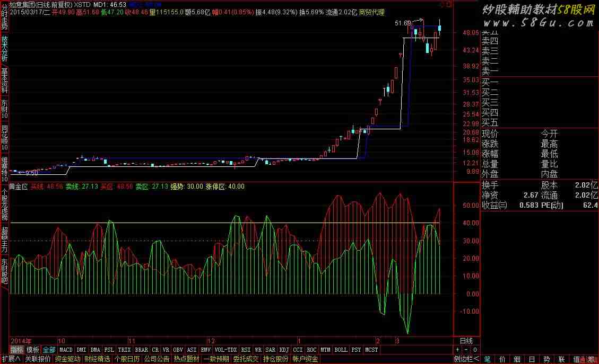Open the 一致预期 tab
The height and width of the screenshot is (364, 599).
(x=216, y=359)
